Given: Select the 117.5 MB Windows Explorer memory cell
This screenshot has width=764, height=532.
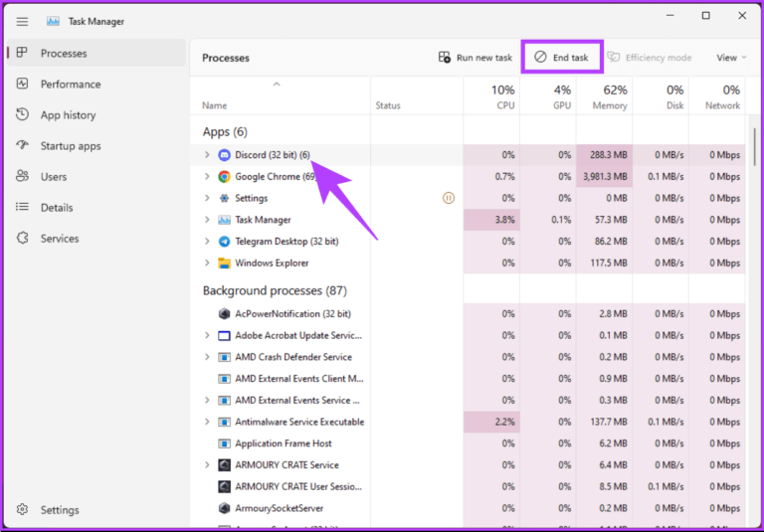Looking at the screenshot, I should coord(604,264).
